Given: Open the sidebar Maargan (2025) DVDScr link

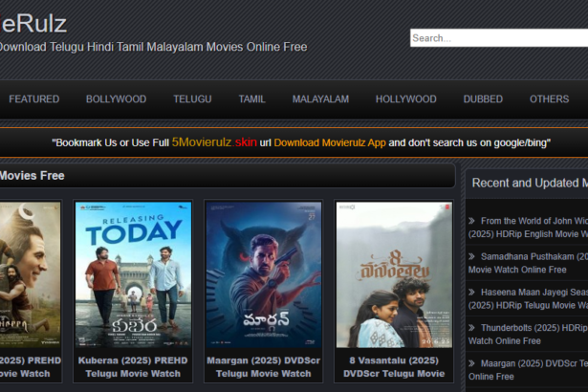Looking at the screenshot, I should [528, 370].
